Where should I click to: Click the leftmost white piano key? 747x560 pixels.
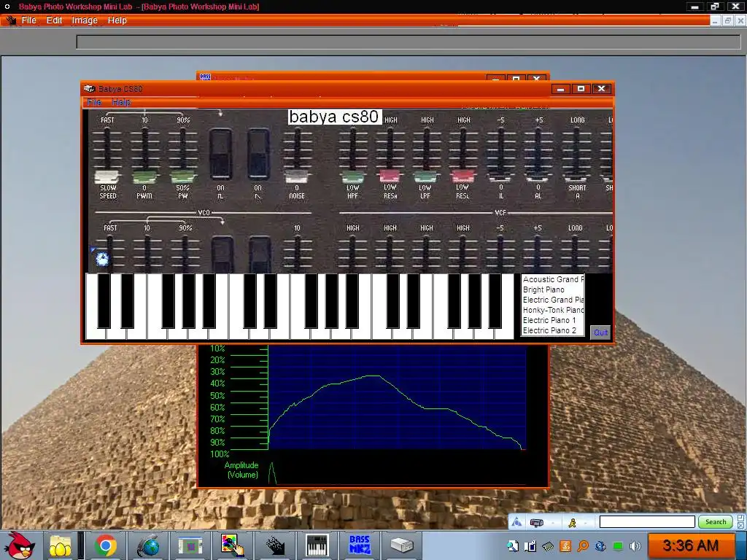coord(91,334)
